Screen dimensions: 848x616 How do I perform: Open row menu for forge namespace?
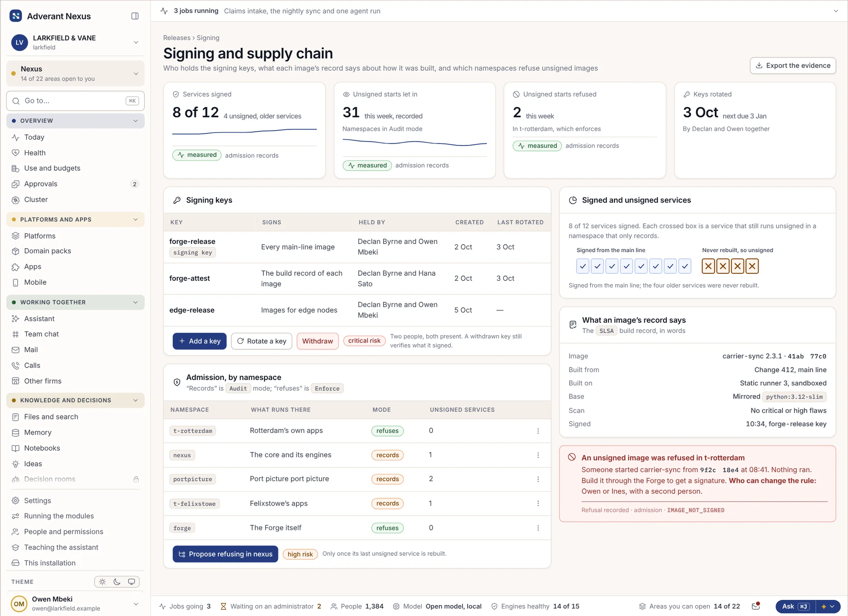[x=538, y=528]
